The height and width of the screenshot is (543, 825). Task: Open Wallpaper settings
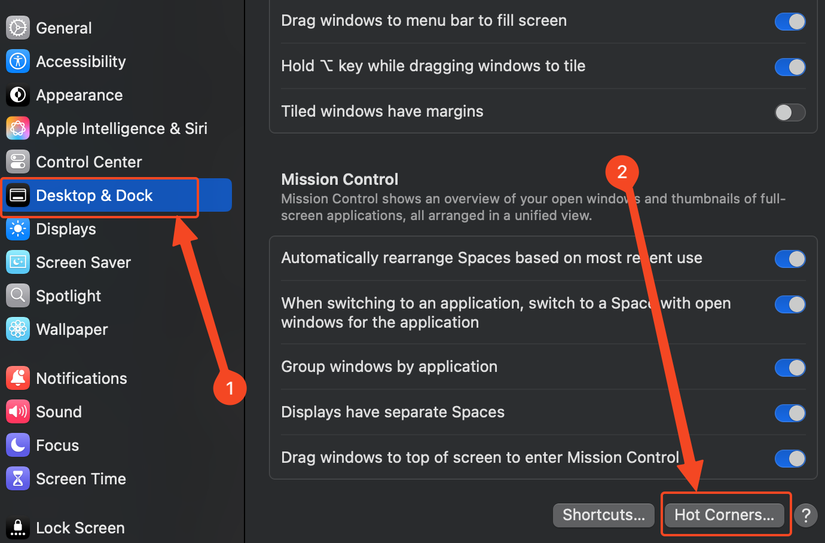pyautogui.click(x=117, y=329)
